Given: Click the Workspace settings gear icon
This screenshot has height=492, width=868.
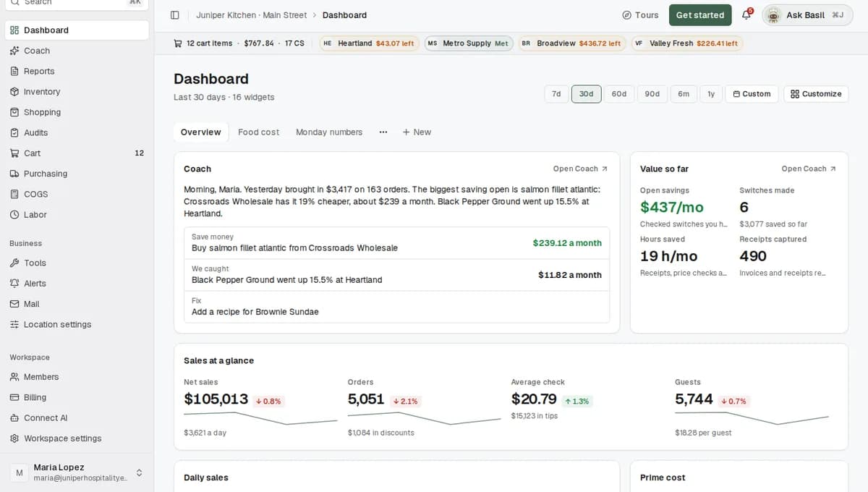Looking at the screenshot, I should (14, 438).
